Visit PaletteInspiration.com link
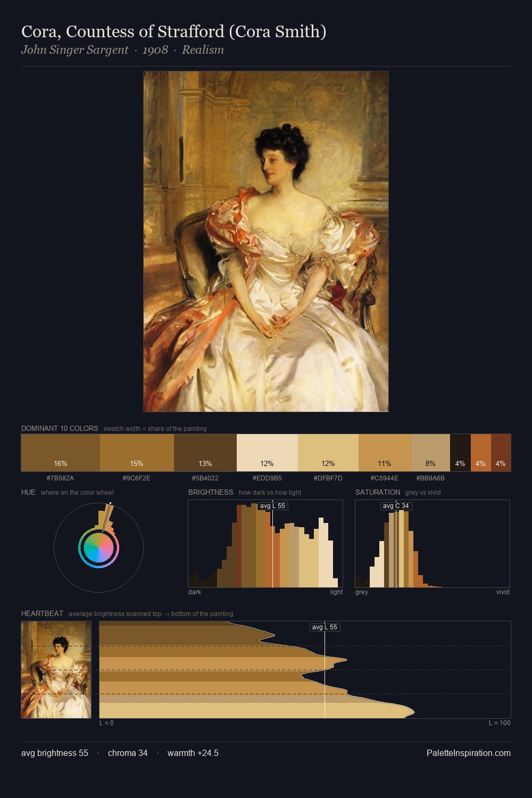This screenshot has height=798, width=532. 469,753
